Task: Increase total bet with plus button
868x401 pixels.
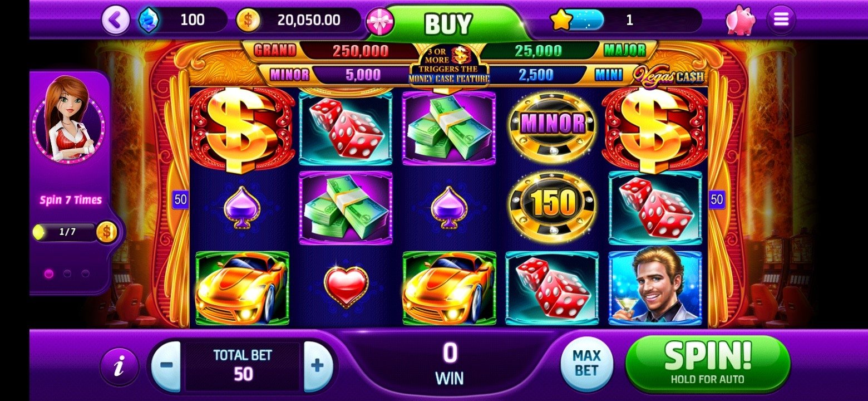Action: click(318, 366)
